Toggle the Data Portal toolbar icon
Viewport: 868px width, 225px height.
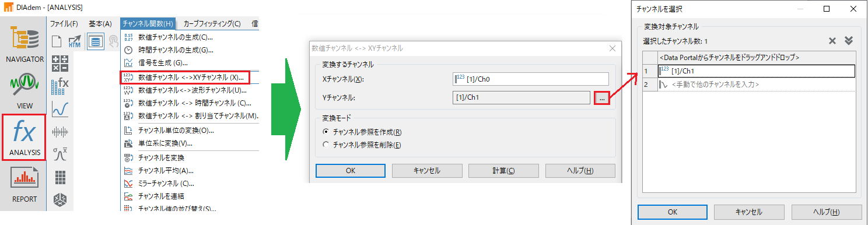96,41
